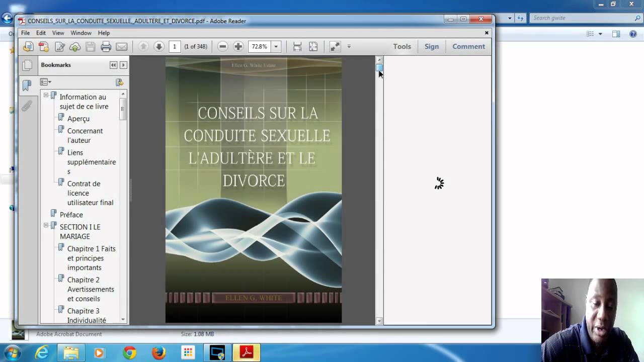Open the Edit menu
The height and width of the screenshot is (362, 644).
(41, 33)
